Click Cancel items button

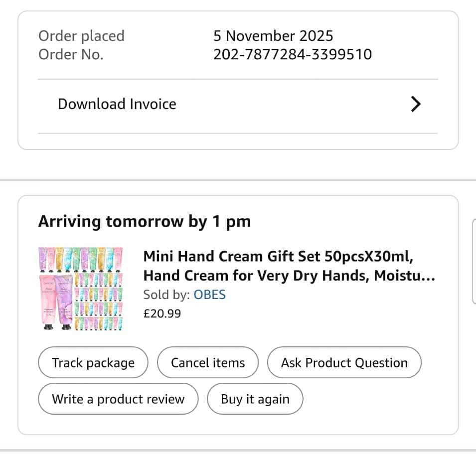tap(208, 363)
